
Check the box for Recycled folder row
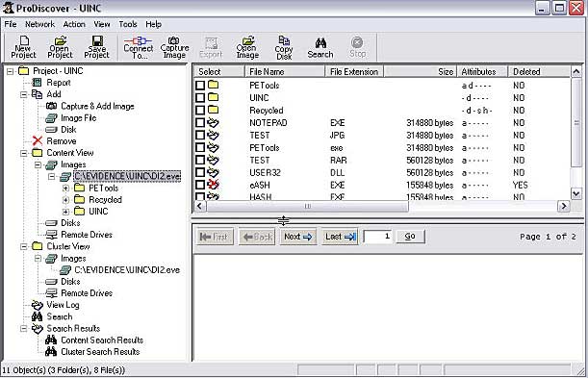200,111
